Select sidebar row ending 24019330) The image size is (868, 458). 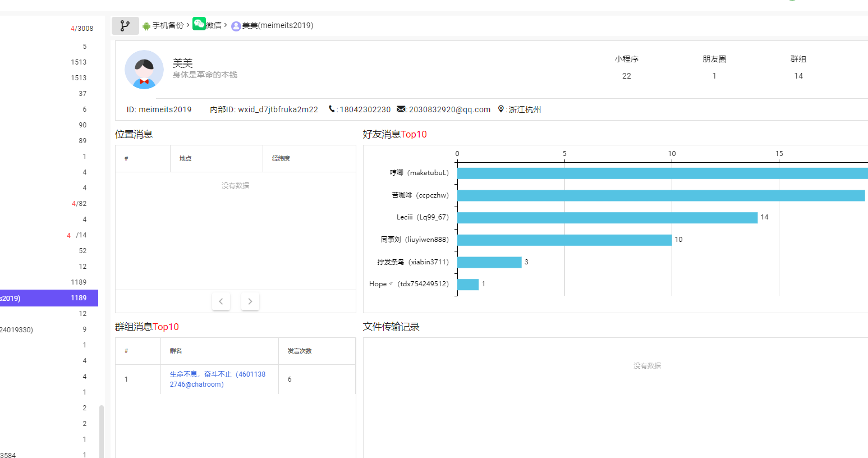click(49, 329)
